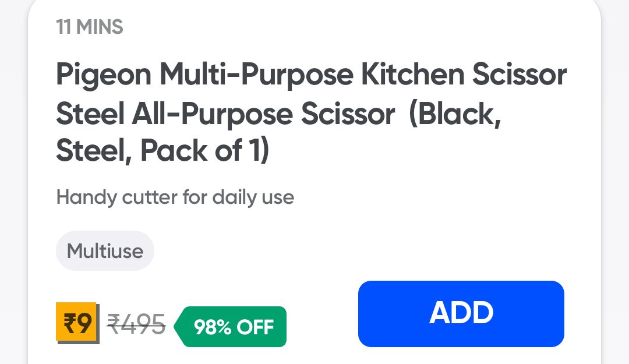Tap the yellow ₹9 price tag
Image resolution: width=629 pixels, height=364 pixels.
pos(77,322)
